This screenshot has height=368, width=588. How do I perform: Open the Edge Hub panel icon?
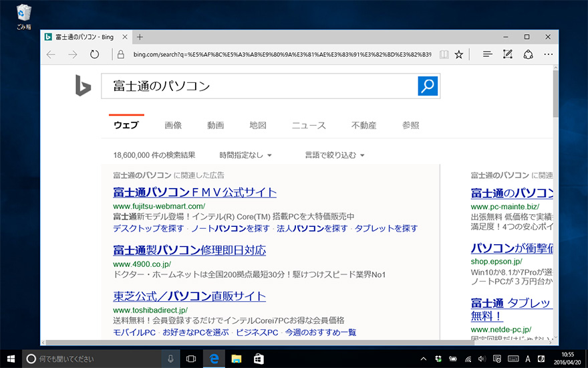pos(488,55)
